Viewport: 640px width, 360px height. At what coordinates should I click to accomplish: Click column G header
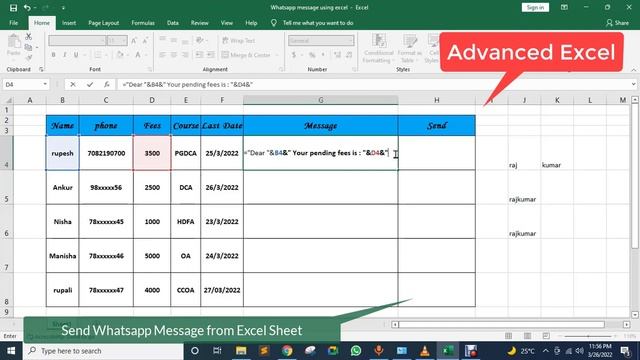click(x=321, y=100)
